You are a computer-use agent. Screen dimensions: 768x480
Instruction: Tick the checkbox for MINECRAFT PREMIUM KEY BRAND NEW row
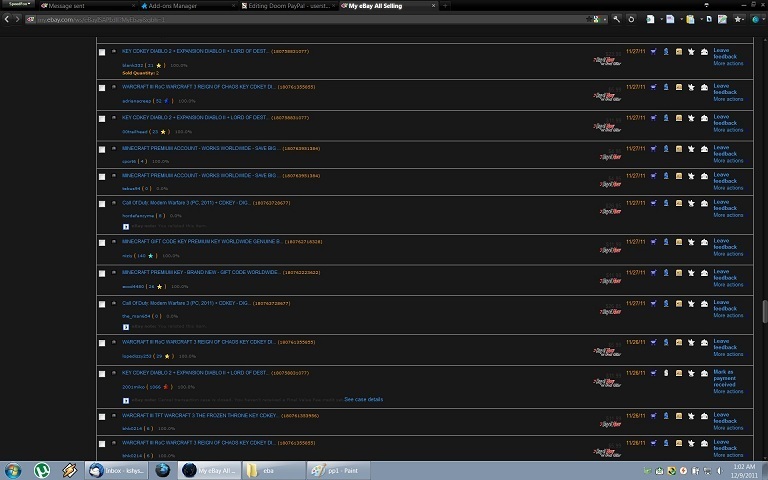click(x=102, y=274)
